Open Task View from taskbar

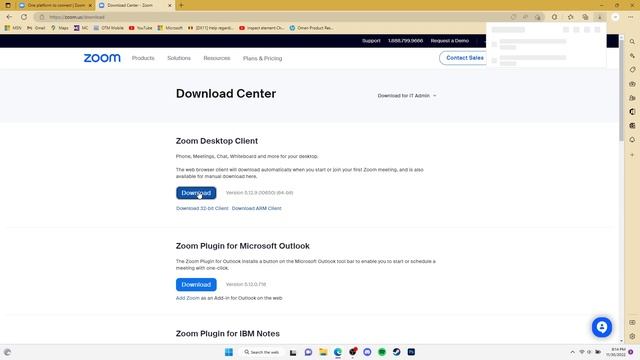coord(293,352)
